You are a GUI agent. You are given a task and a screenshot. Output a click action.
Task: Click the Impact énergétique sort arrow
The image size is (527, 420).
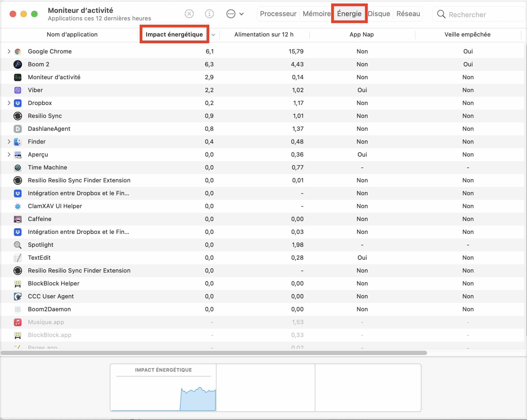tap(214, 35)
